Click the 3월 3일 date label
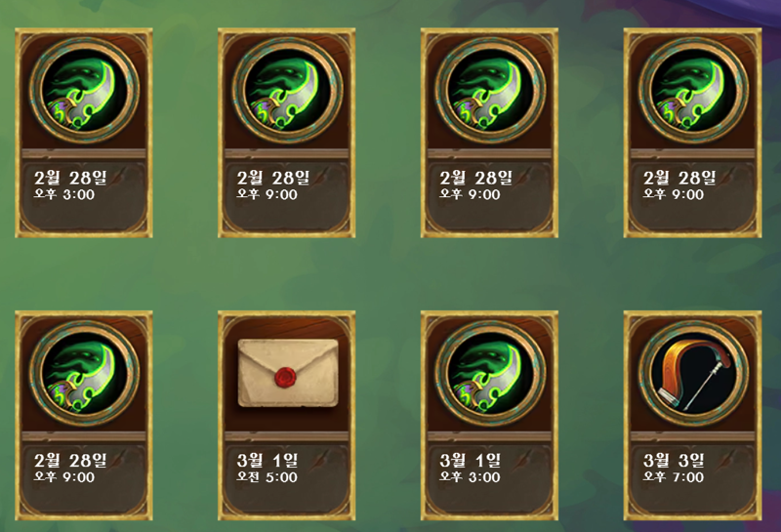781x532 pixels. tap(674, 461)
